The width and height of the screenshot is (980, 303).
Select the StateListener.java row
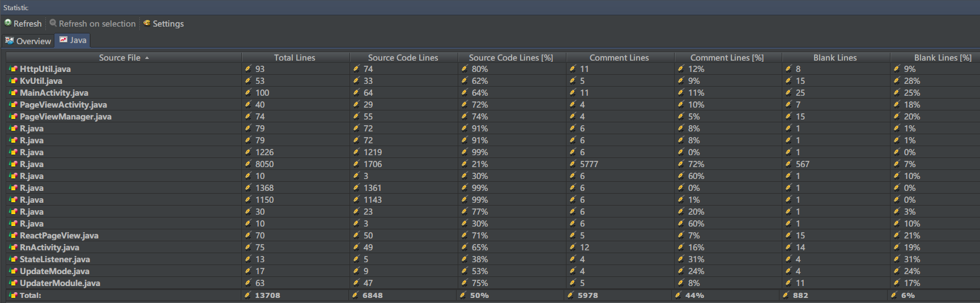point(55,259)
